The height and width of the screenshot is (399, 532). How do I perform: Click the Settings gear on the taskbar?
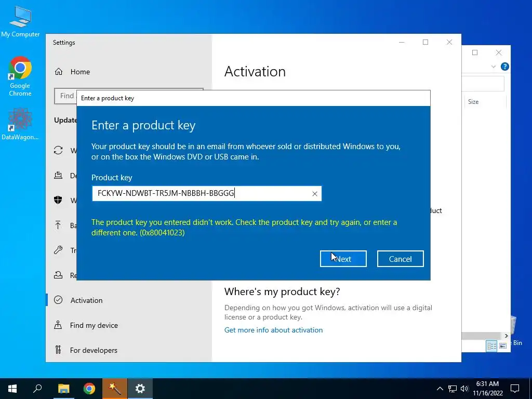point(140,389)
